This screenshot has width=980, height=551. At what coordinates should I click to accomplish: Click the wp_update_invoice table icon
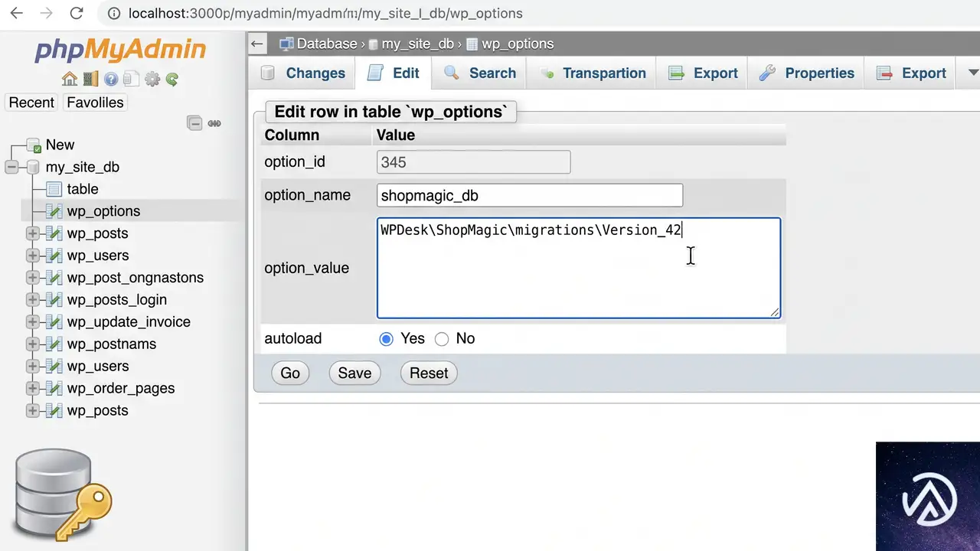coord(54,322)
